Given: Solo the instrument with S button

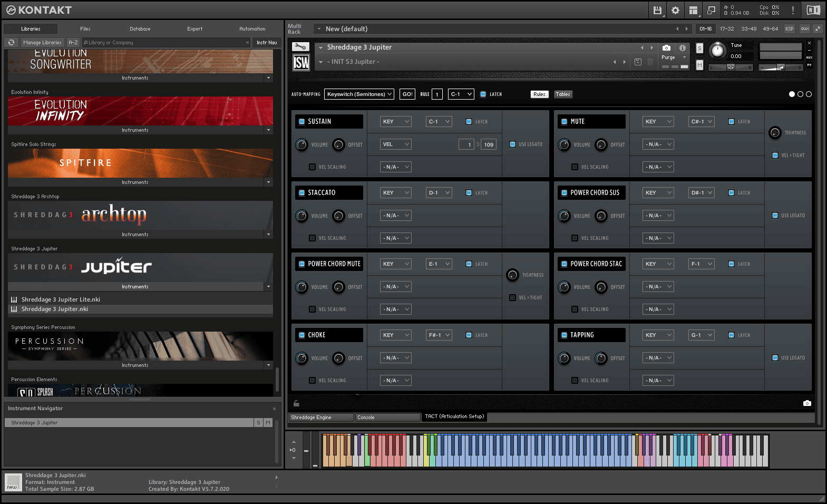Looking at the screenshot, I should coord(699,48).
